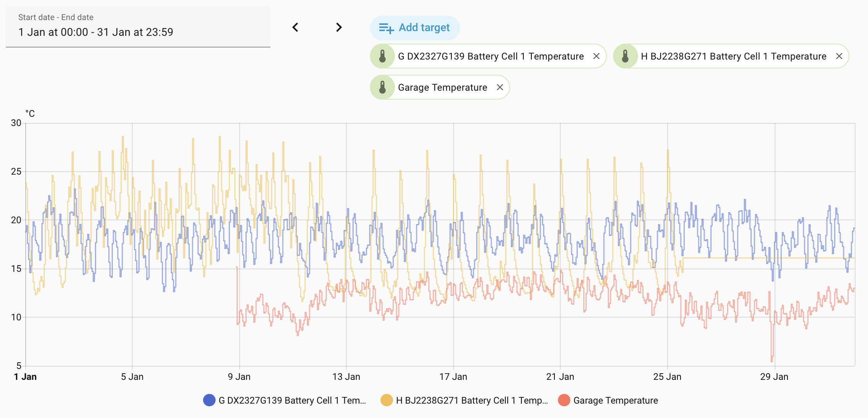Screen dimensions: 868x418
Task: Click the 25 Jan x-axis label
Action: (x=667, y=377)
